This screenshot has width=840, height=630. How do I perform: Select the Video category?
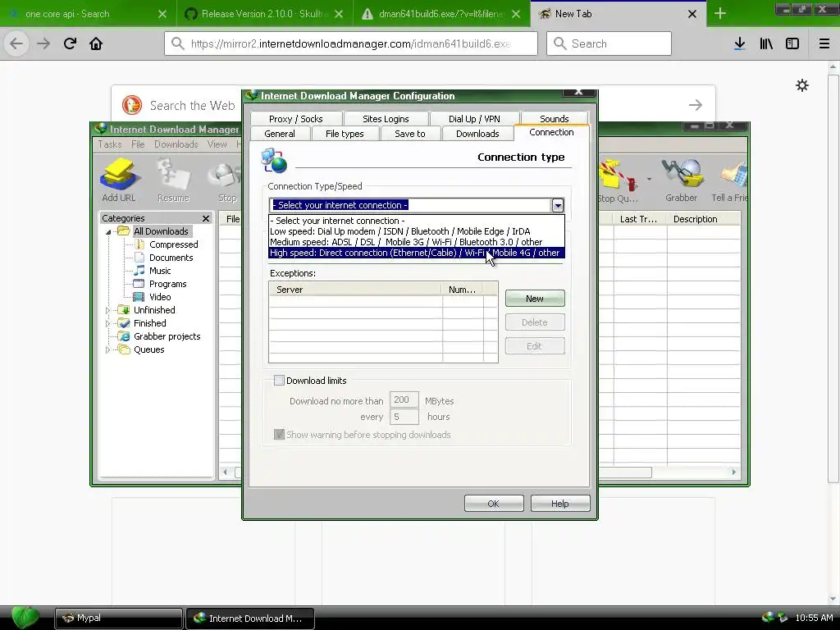pos(160,297)
